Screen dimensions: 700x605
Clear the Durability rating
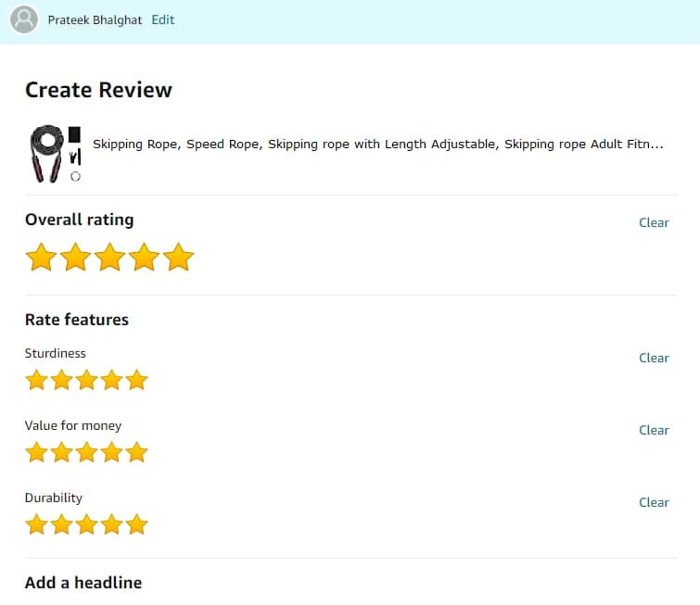pyautogui.click(x=654, y=502)
